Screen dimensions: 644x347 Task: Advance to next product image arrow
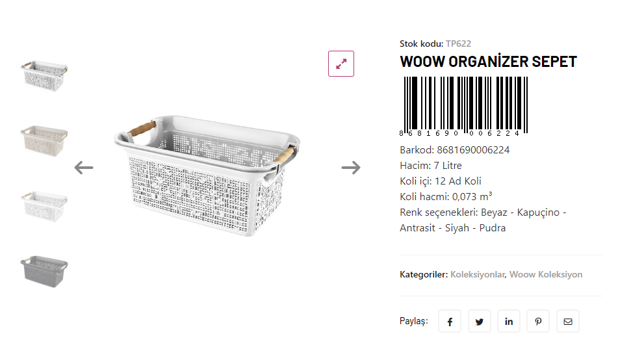[351, 168]
